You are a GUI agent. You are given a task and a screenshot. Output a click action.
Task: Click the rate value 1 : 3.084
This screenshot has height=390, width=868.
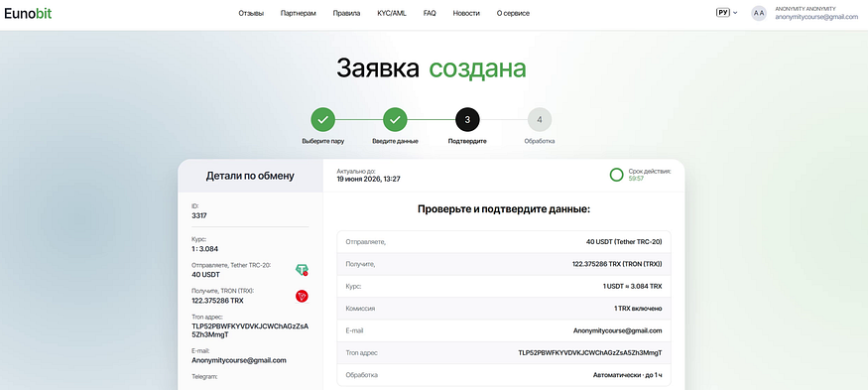(x=204, y=249)
